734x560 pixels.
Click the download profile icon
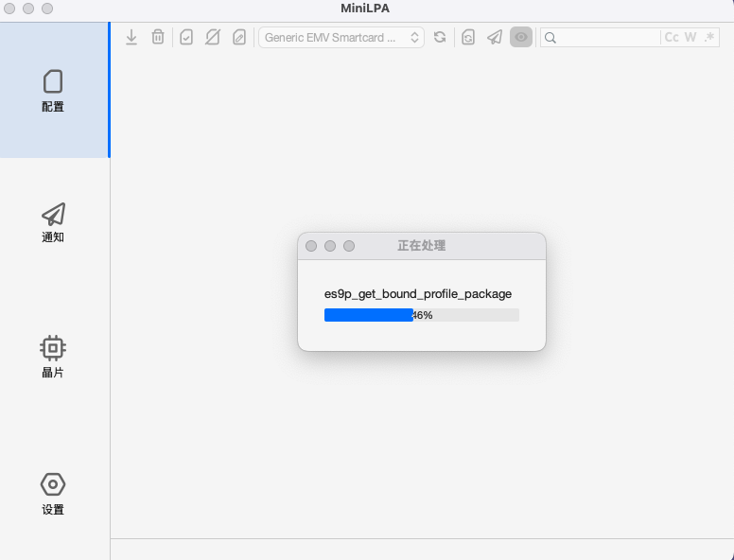(x=131, y=37)
